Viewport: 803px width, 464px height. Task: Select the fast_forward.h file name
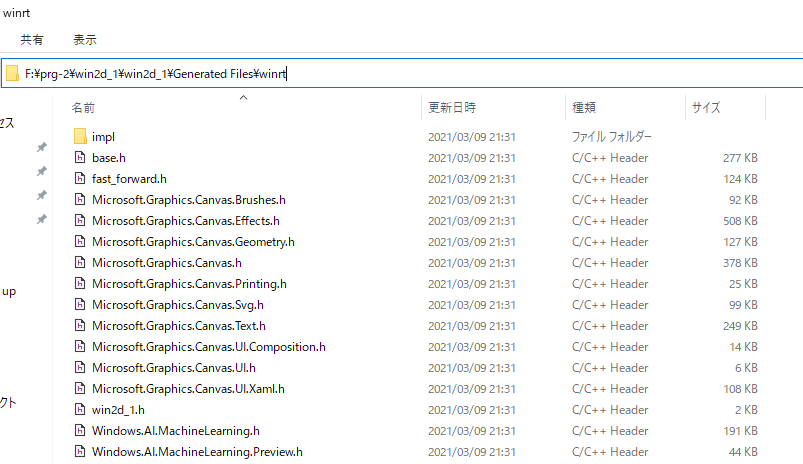point(129,179)
